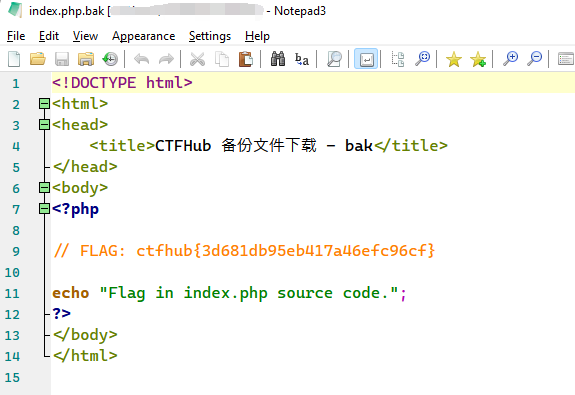This screenshot has width=575, height=395.
Task: Click the Zoom Out magnifier icon
Action: tap(535, 59)
